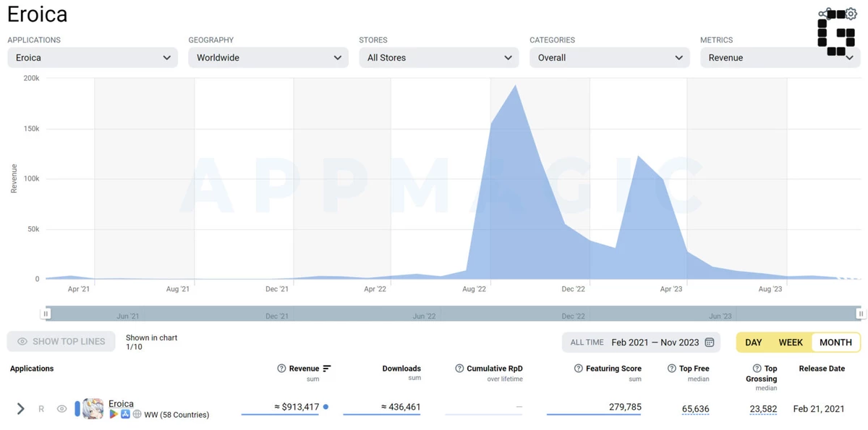Image resolution: width=868 pixels, height=430 pixels.
Task: Click the revenue peak in the chart
Action: click(515, 86)
